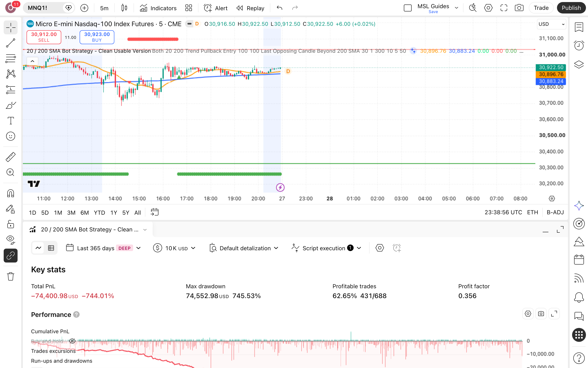Open strategy settings hexagon icon

(380, 248)
